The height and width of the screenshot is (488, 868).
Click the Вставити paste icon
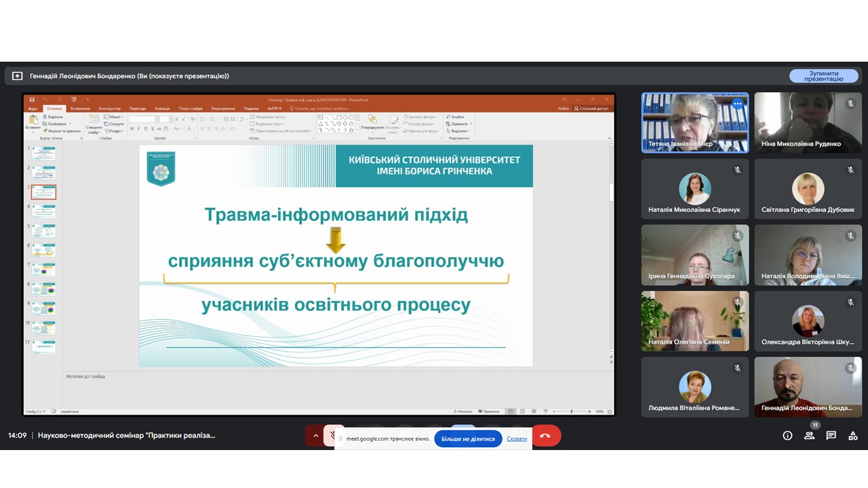[33, 122]
